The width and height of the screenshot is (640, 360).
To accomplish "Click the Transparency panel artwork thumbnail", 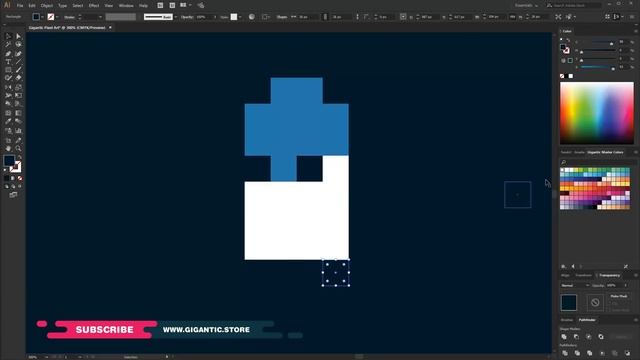I will (x=569, y=303).
